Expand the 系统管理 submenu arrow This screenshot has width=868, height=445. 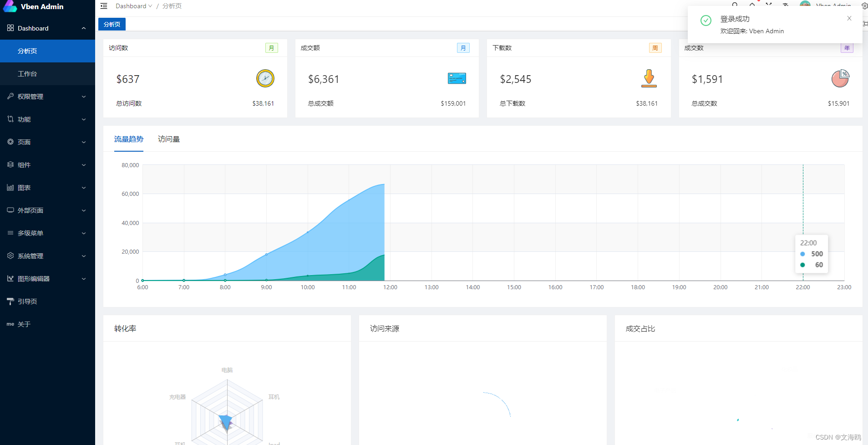pos(84,256)
